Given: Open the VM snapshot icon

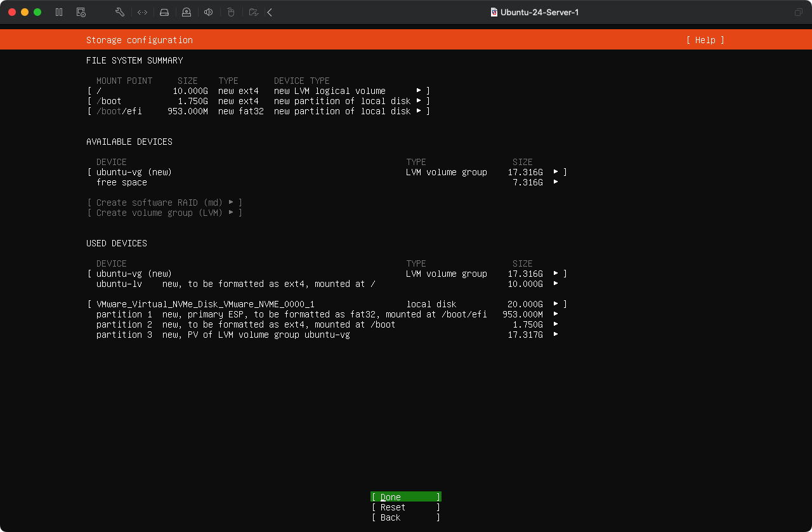Looking at the screenshot, I should point(81,12).
